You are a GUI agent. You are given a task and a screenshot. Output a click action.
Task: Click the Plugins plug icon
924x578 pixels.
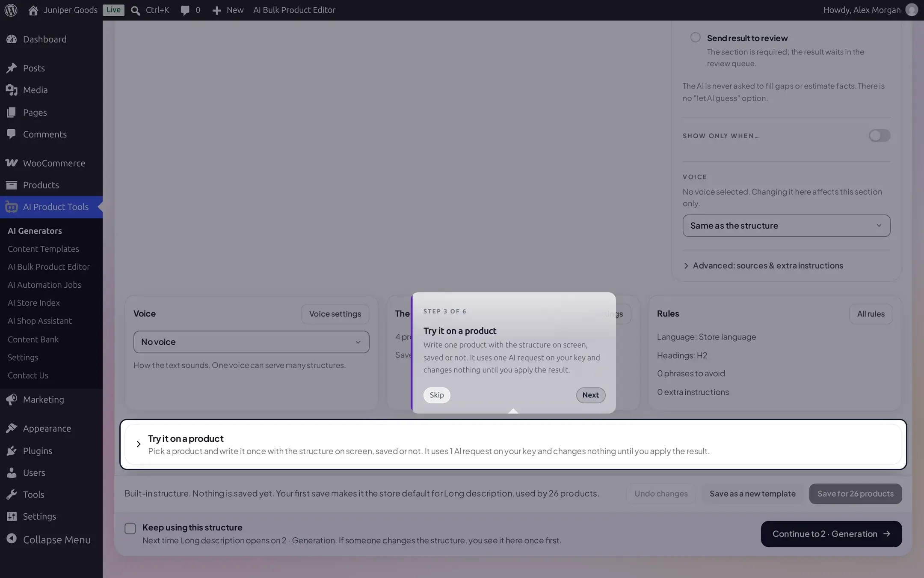(12, 450)
